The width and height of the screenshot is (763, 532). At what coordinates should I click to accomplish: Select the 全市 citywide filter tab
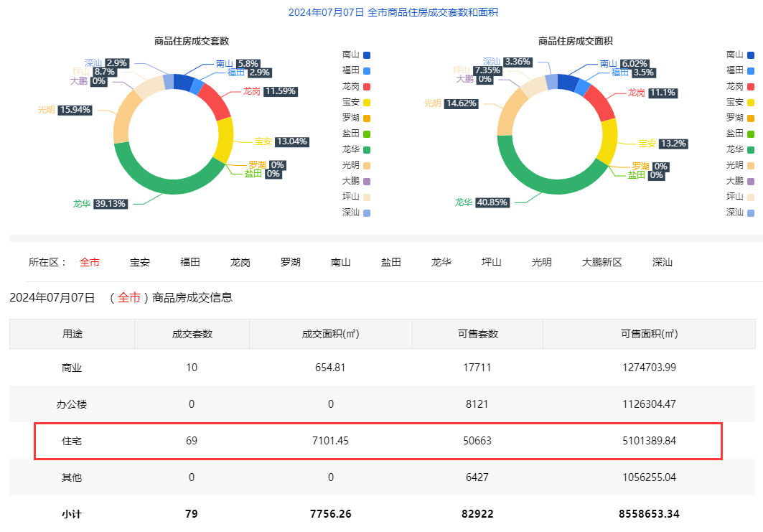coord(90,263)
